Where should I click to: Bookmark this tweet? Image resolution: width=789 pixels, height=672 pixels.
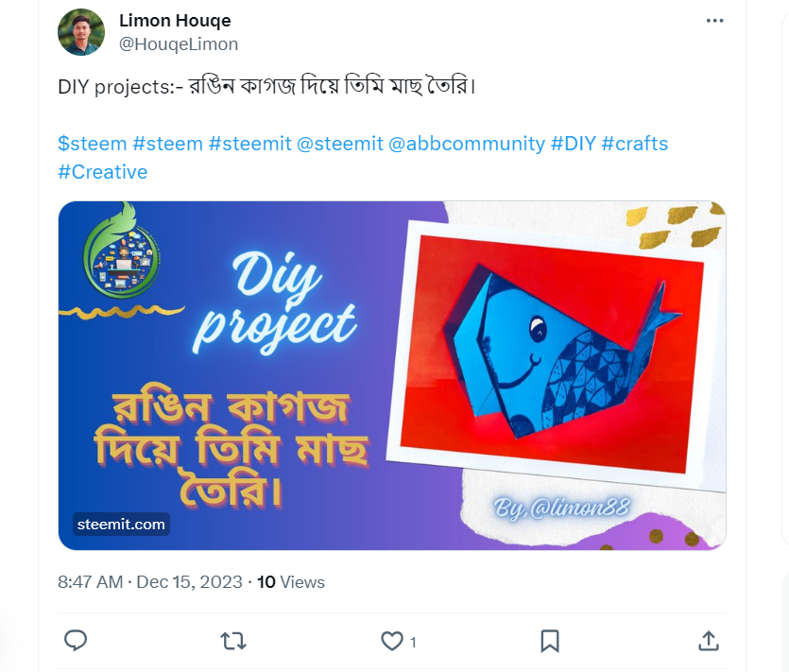550,642
